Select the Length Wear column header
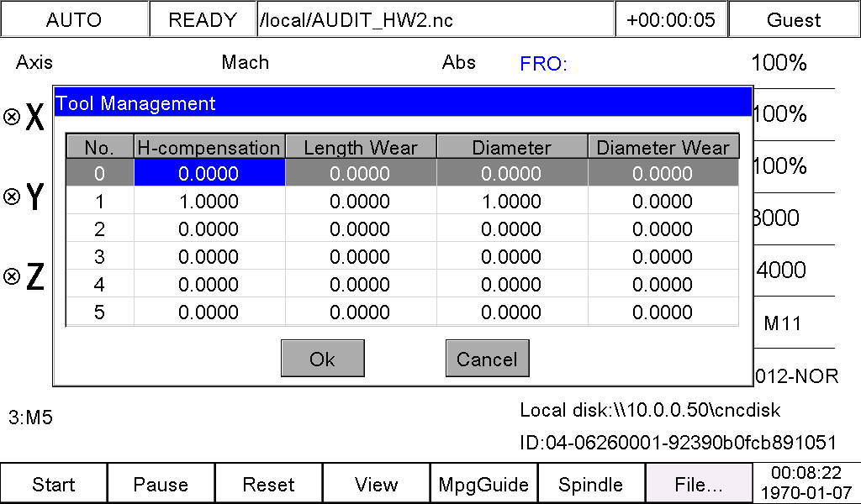This screenshot has height=504, width=861. [360, 147]
